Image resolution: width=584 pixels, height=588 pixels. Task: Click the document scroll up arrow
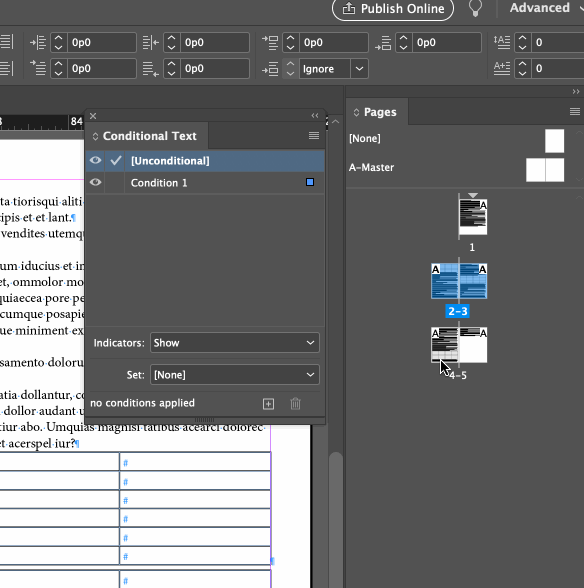click(x=336, y=122)
